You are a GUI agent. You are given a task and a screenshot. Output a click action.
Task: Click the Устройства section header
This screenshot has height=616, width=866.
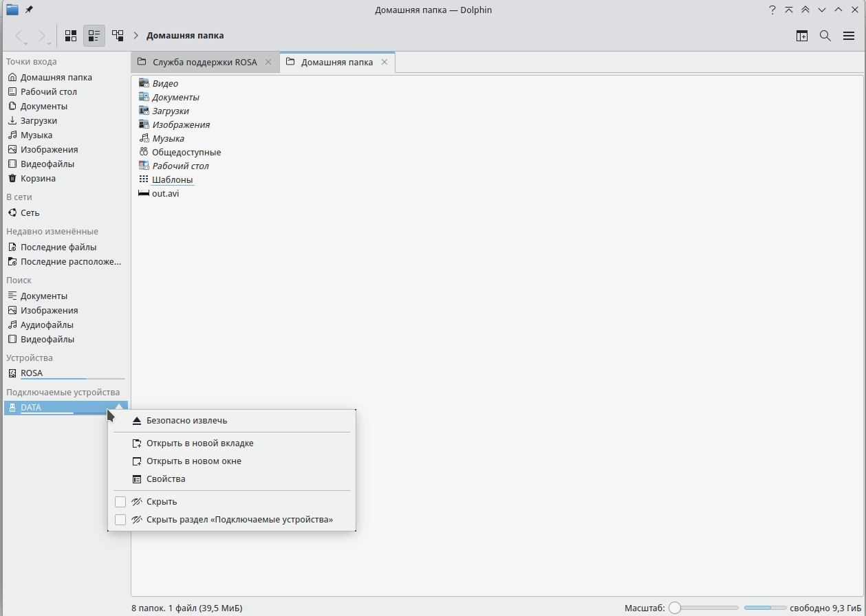click(30, 357)
